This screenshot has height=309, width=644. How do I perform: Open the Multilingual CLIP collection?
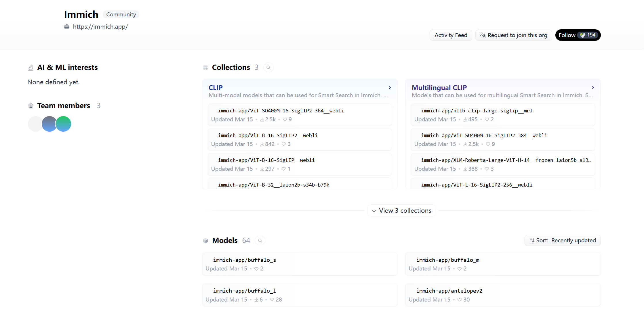(439, 87)
